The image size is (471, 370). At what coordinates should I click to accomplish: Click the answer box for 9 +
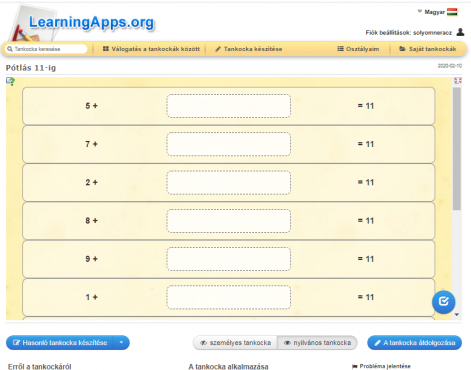pyautogui.click(x=229, y=259)
